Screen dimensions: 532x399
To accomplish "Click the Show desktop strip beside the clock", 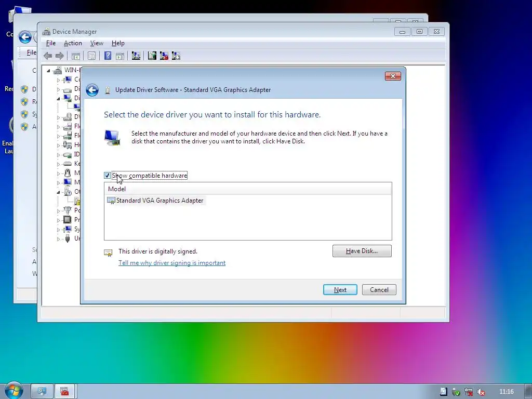I will pyautogui.click(x=528, y=392).
